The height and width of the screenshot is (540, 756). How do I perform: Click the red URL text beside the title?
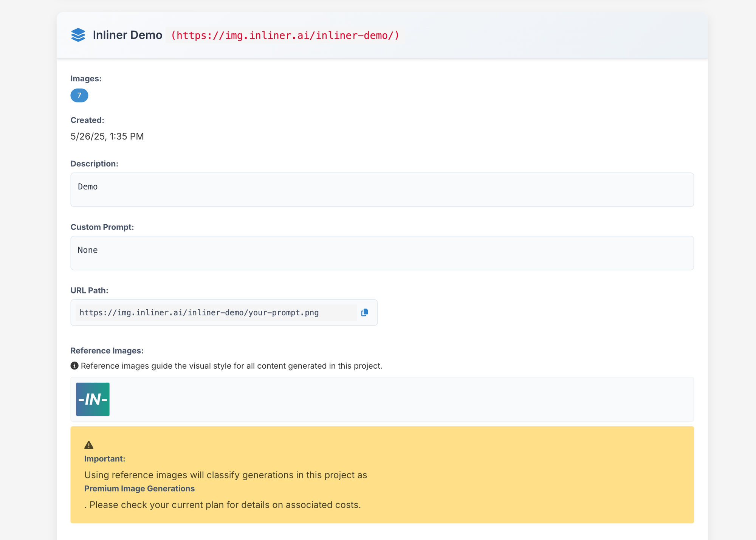pyautogui.click(x=284, y=36)
